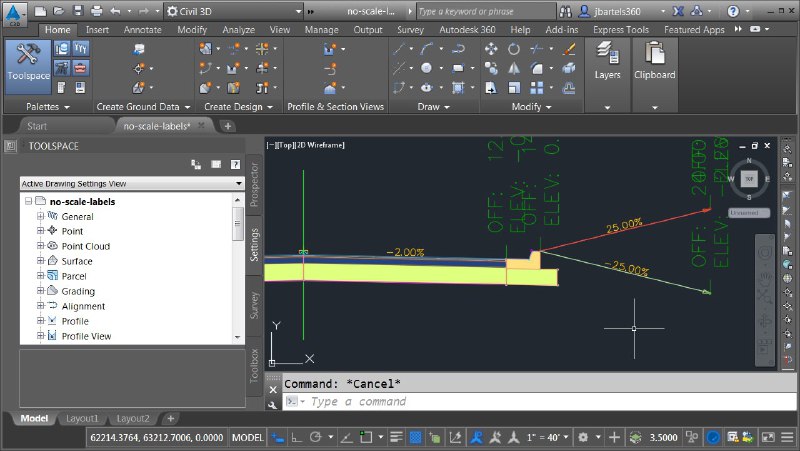Screen dimensions: 800x451
Task: Click the Toolspace button in ribbon
Action: (28, 67)
